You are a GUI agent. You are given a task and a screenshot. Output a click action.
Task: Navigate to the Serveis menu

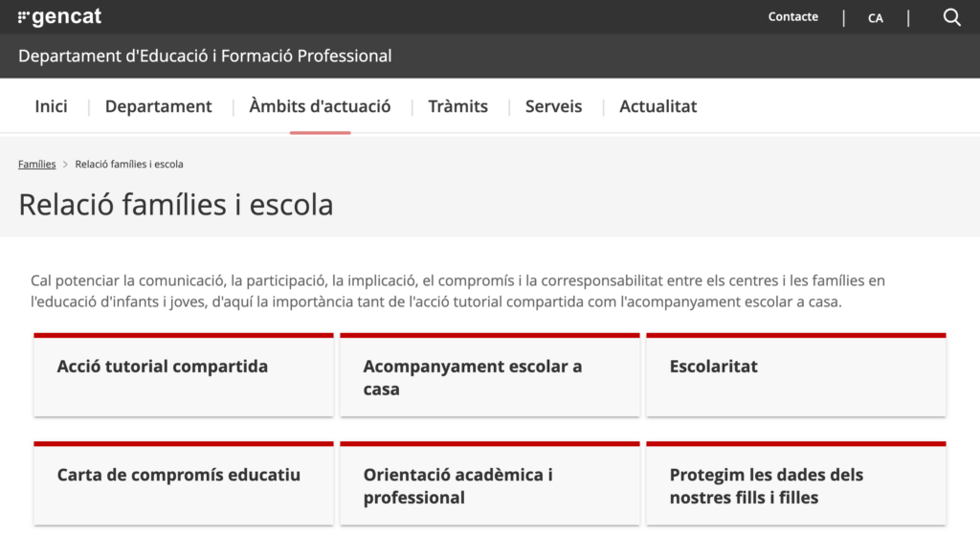pos(553,106)
